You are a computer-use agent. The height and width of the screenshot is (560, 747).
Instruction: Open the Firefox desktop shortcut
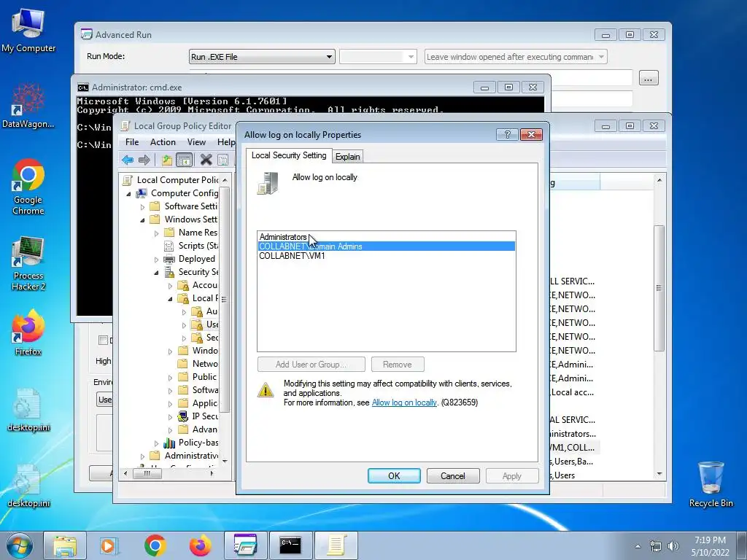coord(28,332)
